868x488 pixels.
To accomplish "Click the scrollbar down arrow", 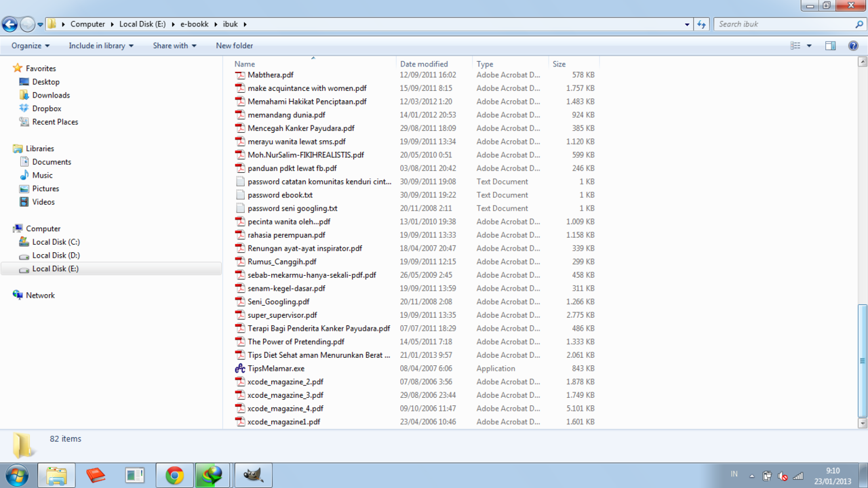I will 863,424.
